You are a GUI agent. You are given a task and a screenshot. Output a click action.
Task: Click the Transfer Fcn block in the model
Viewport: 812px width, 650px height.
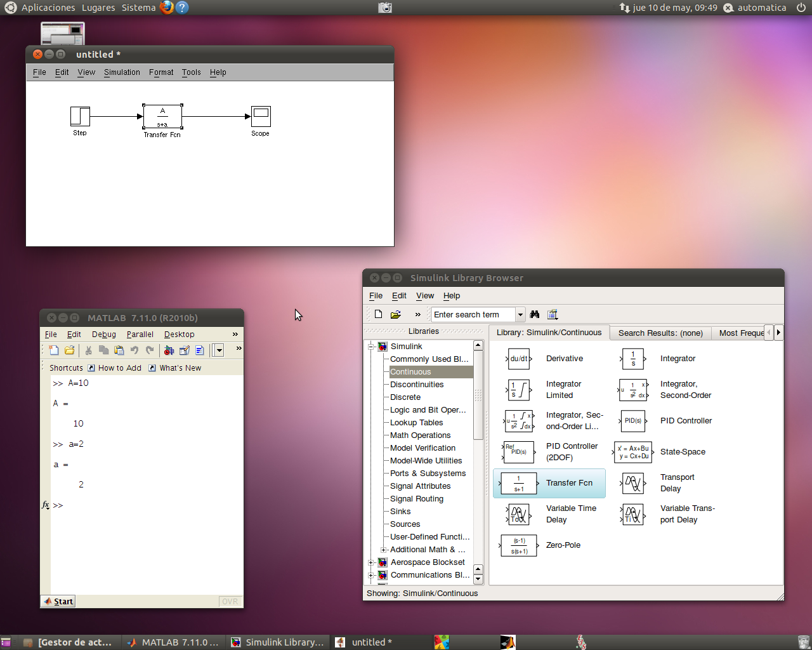[x=162, y=116]
